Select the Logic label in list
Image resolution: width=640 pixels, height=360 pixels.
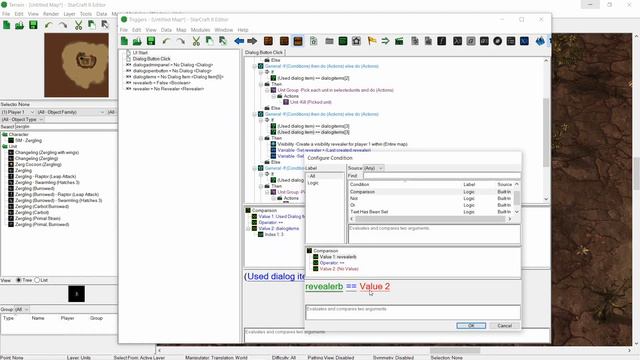313,183
